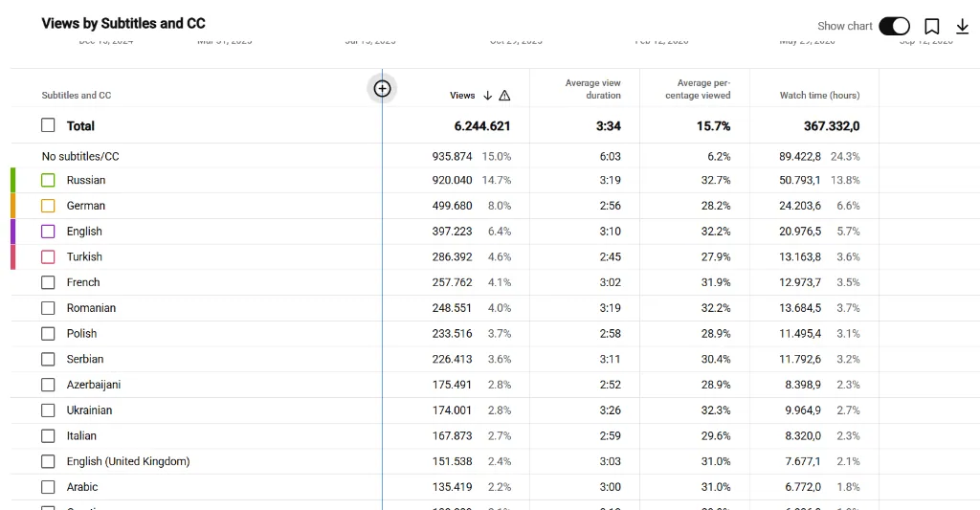Click the German language label
This screenshot has height=510, width=980.
[85, 206]
